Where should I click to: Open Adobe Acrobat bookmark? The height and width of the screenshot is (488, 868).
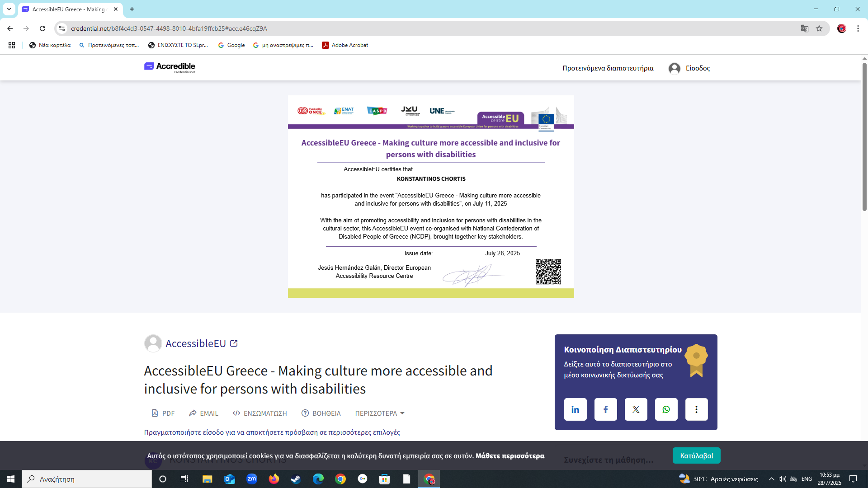pos(345,45)
